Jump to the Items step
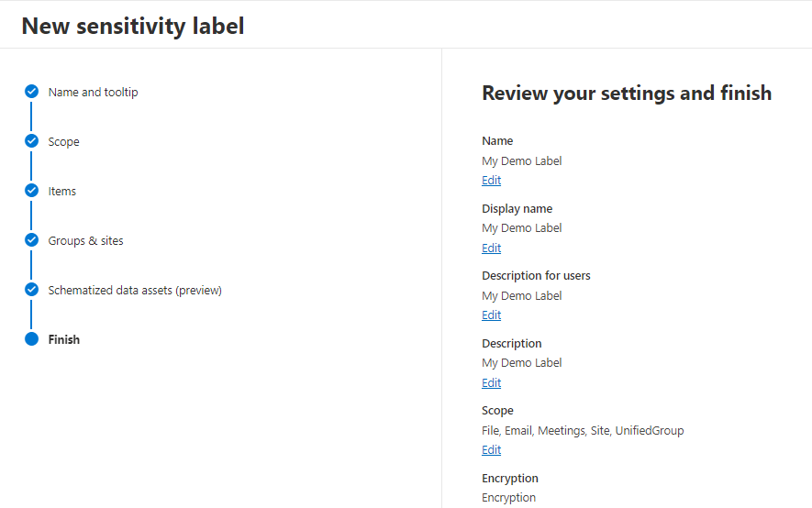Viewport: 812px width, 508px height. tap(62, 191)
